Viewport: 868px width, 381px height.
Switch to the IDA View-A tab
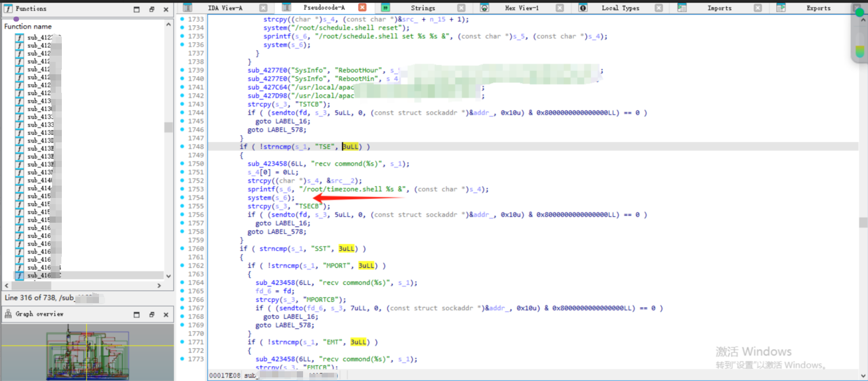(x=225, y=8)
